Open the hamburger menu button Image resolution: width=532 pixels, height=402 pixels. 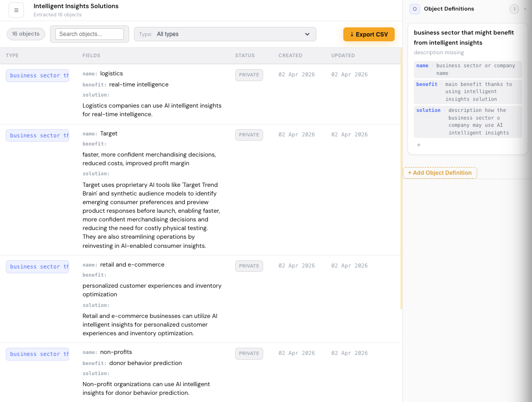16,10
